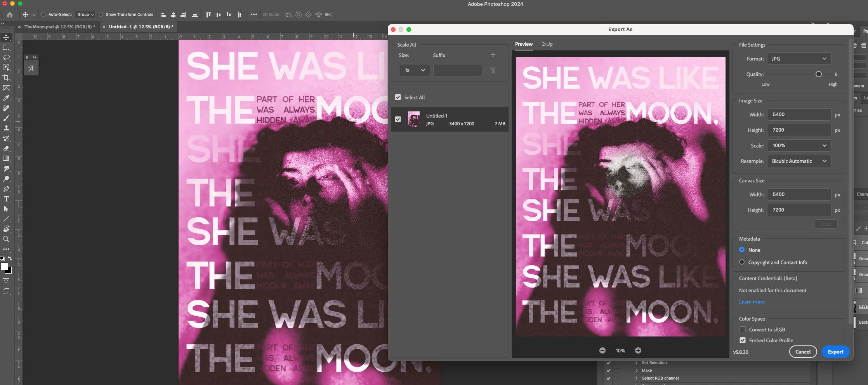Select the Gradient tool
Image resolution: width=868 pixels, height=385 pixels.
click(x=6, y=158)
